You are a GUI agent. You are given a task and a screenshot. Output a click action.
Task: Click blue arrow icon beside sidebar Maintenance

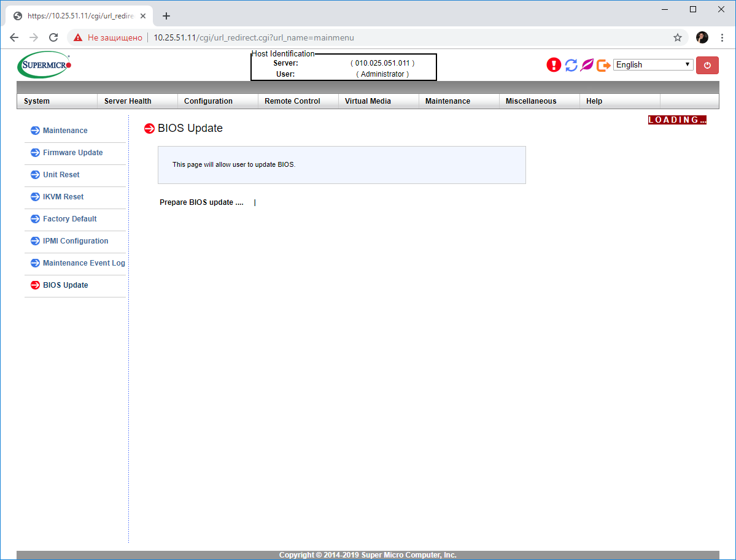click(x=35, y=131)
